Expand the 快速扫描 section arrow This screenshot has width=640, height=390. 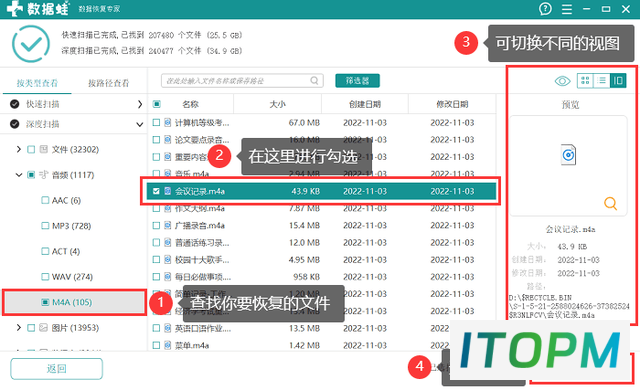pos(140,104)
